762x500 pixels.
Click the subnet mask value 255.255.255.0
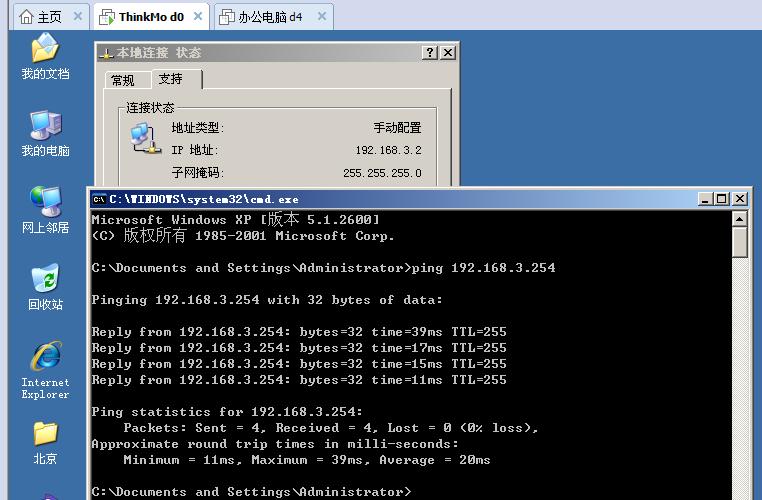coord(382,173)
